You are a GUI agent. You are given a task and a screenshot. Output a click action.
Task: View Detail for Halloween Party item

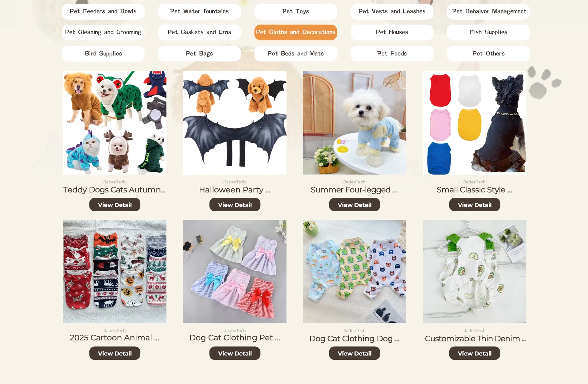[x=235, y=205]
